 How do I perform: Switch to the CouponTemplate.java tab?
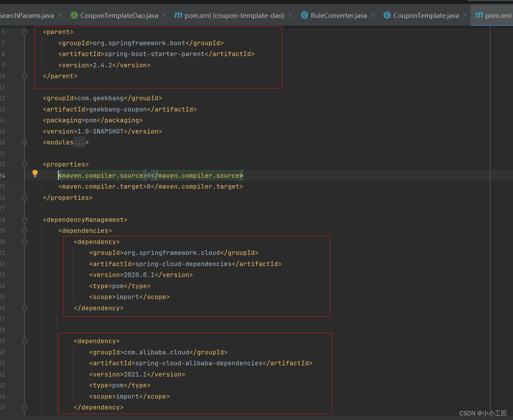[x=426, y=15]
